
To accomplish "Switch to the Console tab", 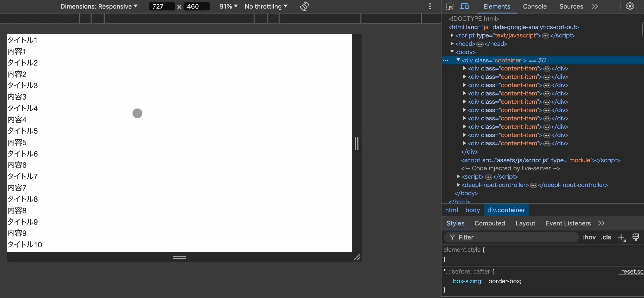I will [x=535, y=7].
